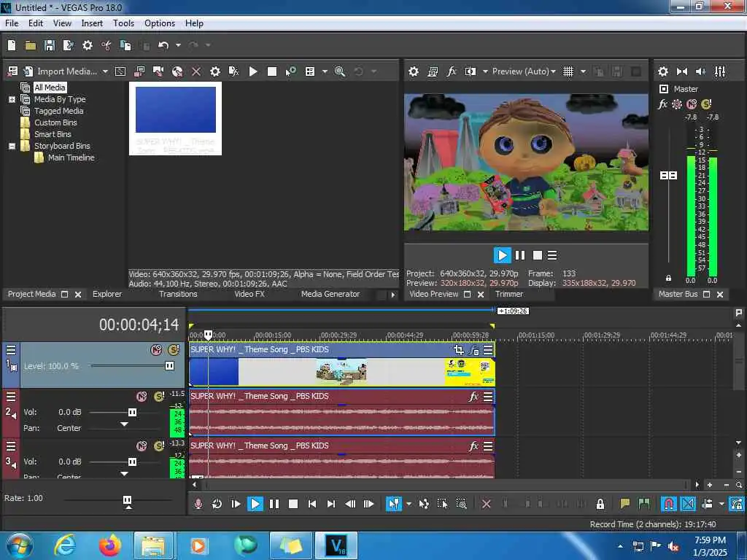Open Options menu
This screenshot has width=747, height=560.
tap(160, 23)
